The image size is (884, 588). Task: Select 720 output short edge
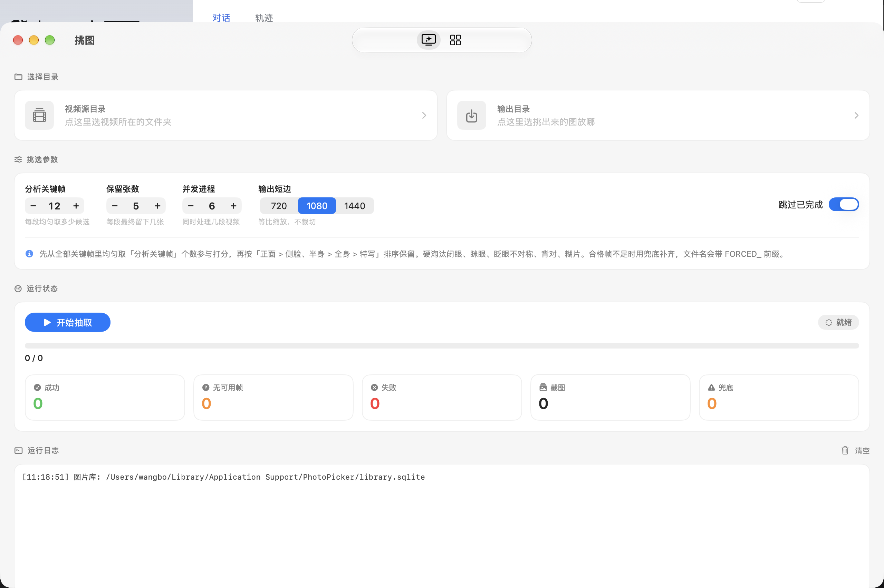(279, 206)
